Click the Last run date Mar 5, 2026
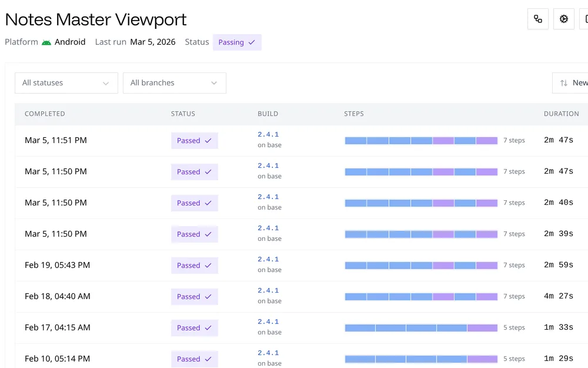This screenshot has height=368, width=588. pos(153,42)
